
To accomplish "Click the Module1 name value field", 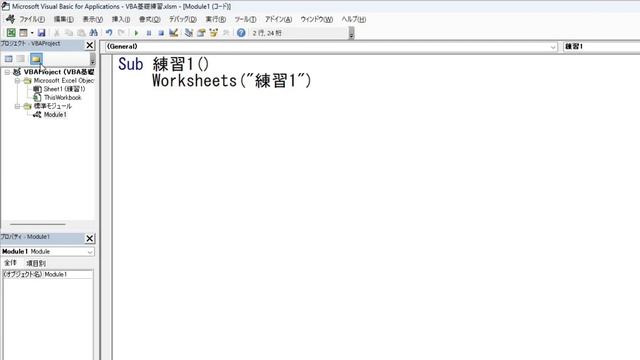I will click(68, 274).
